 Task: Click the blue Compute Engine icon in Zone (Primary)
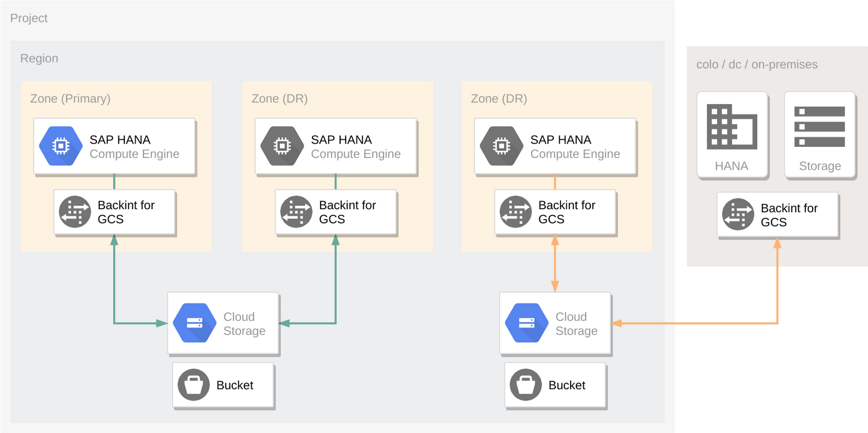pyautogui.click(x=61, y=146)
